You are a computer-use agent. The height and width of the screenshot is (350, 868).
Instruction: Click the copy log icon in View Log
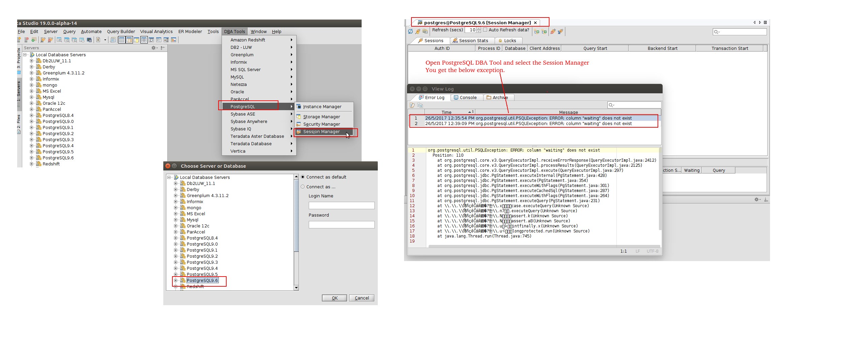tap(420, 105)
